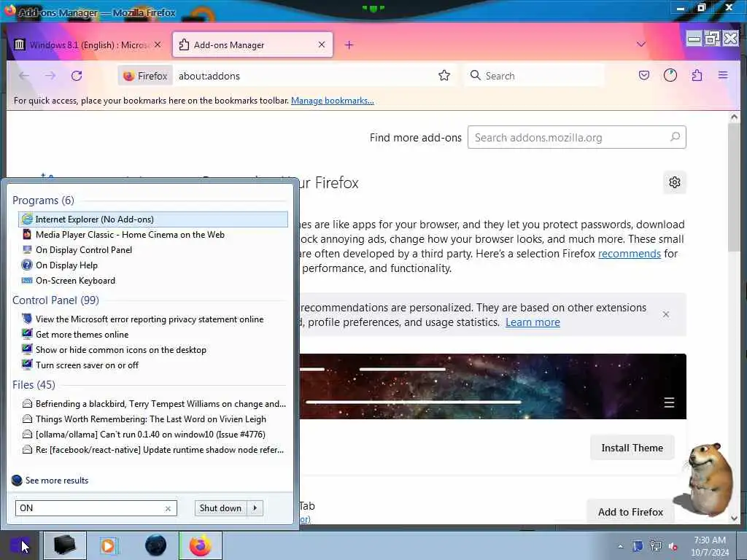Viewport: 747px width, 560px height.
Task: Expand the Files (45) group header
Action: (34, 384)
